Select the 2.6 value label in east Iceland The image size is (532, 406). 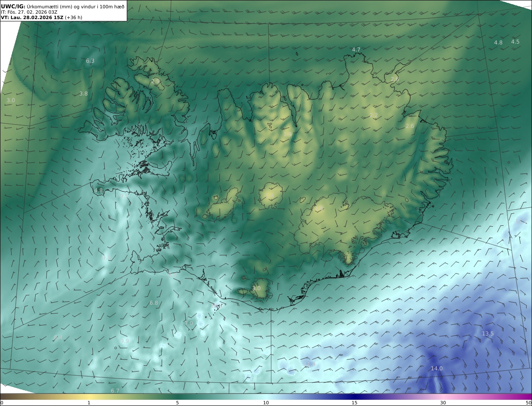tap(410, 126)
